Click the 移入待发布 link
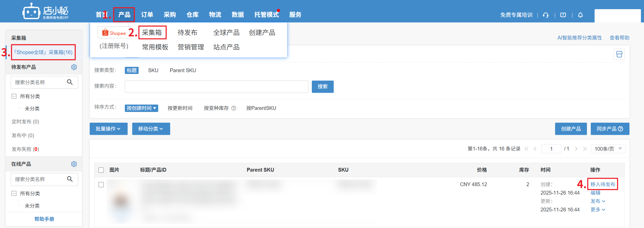 [x=602, y=184]
